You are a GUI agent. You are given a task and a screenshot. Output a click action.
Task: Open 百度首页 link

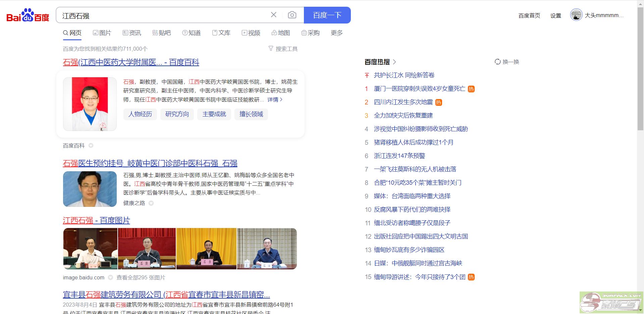tap(529, 15)
